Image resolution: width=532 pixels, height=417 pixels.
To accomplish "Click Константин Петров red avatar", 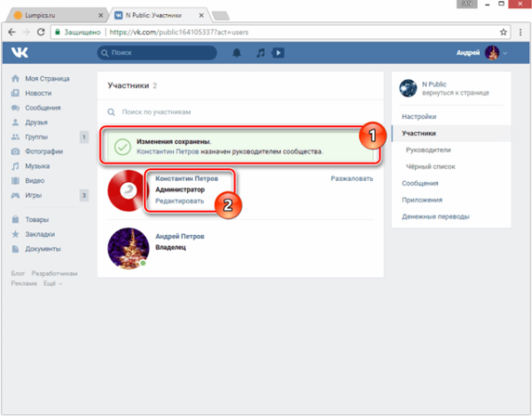I will [128, 191].
